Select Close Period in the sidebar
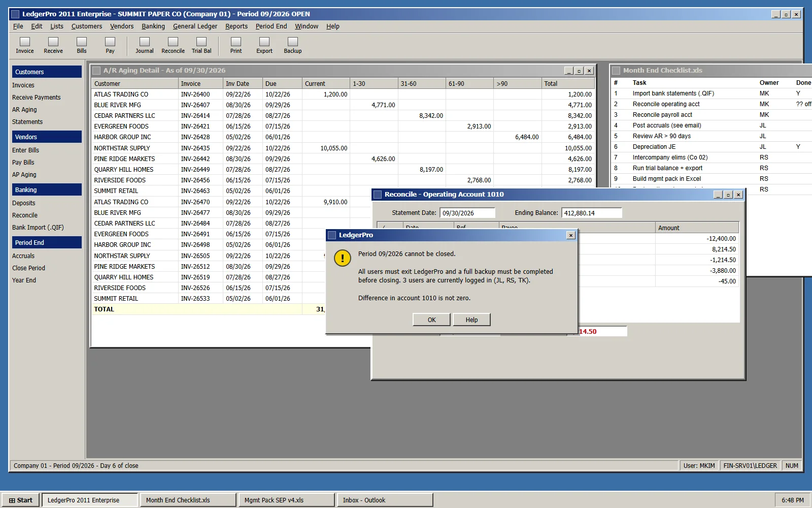 29,268
